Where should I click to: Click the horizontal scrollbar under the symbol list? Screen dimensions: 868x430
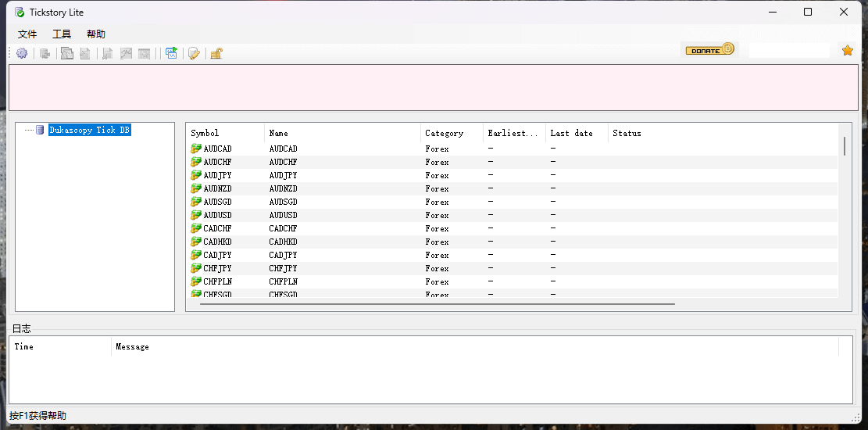(437, 303)
